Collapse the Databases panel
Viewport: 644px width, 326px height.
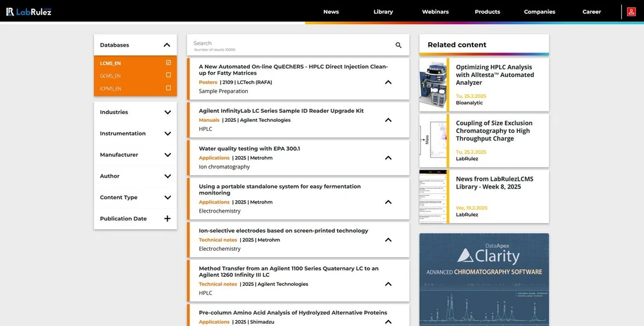point(166,45)
